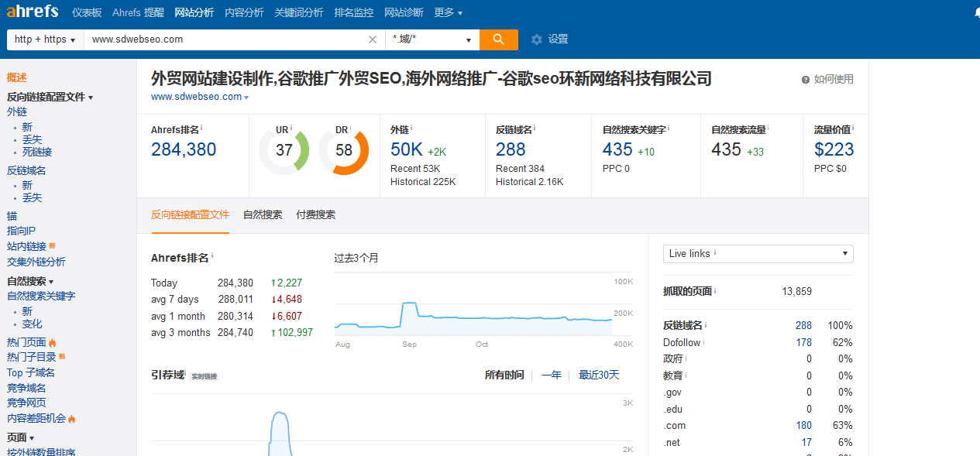The image size is (980, 456).
Task: Switch to the 自然搜索 tab
Action: (263, 215)
